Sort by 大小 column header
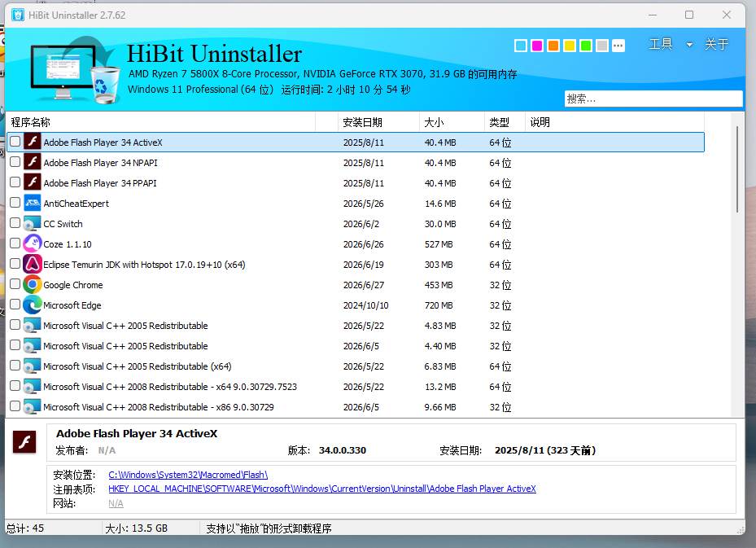 452,122
